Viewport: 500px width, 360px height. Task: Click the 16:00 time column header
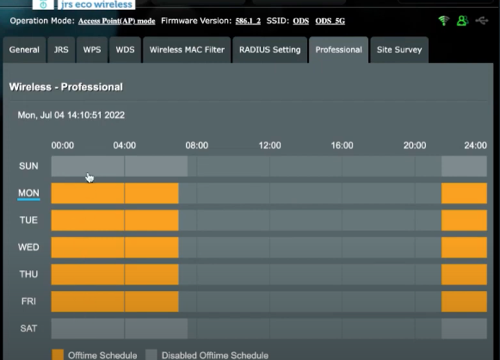click(x=342, y=145)
